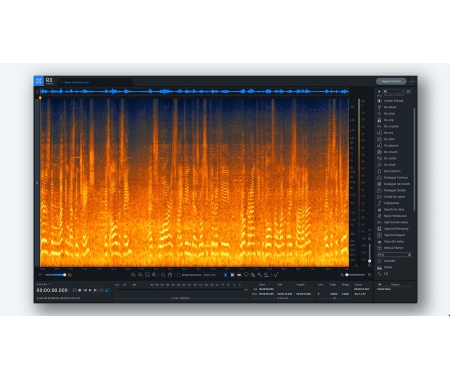The width and height of the screenshot is (450, 380).
Task: Click the selection Start time field
Action: (266, 289)
